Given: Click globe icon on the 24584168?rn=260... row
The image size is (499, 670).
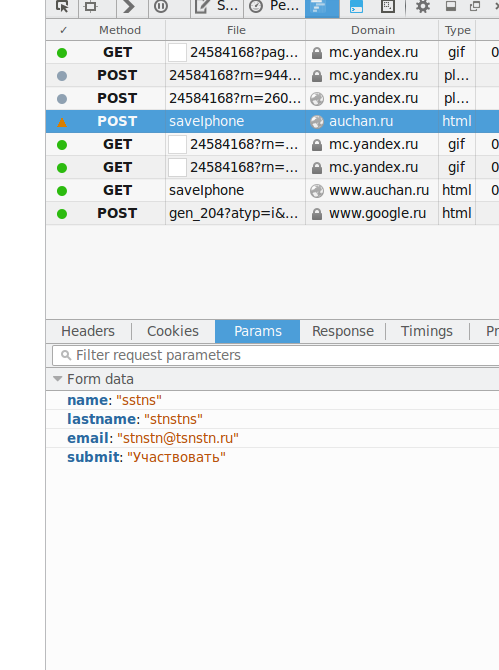Looking at the screenshot, I should (x=317, y=99).
